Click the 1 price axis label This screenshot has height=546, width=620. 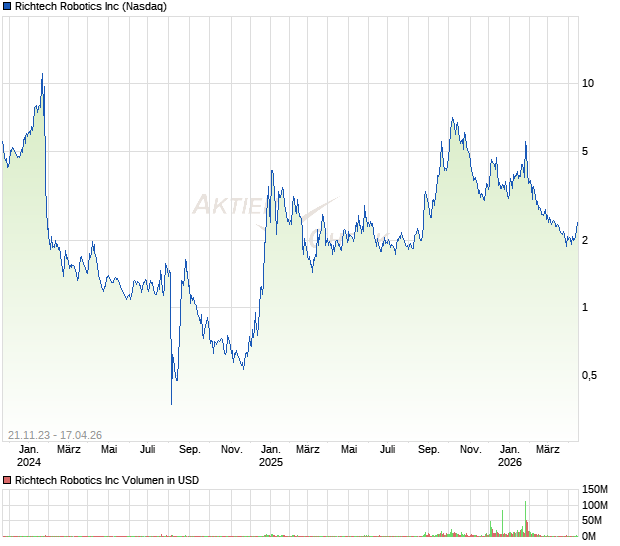coord(588,308)
